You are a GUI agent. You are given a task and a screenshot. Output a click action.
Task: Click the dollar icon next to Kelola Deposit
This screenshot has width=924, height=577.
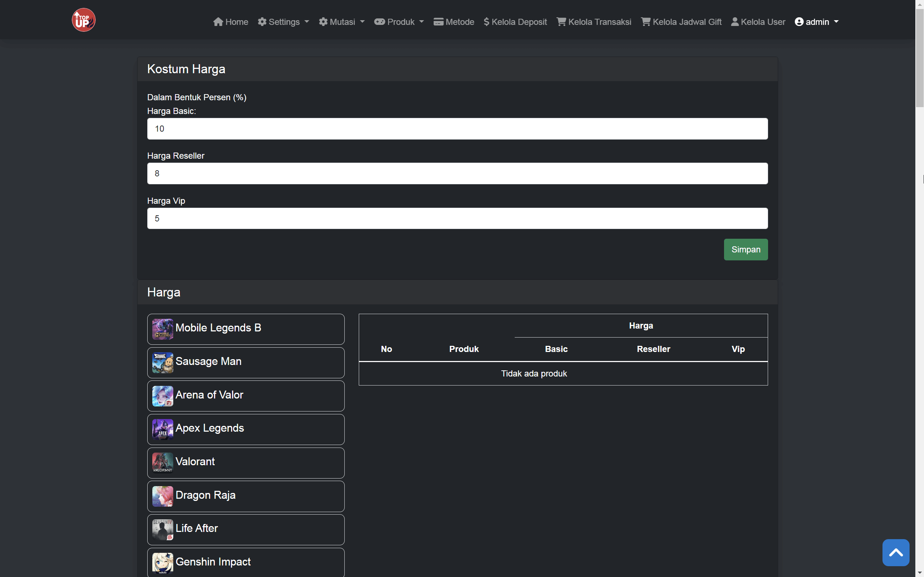pos(487,22)
